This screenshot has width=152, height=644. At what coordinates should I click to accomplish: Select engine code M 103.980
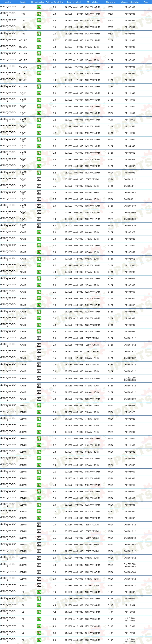click(x=130, y=492)
